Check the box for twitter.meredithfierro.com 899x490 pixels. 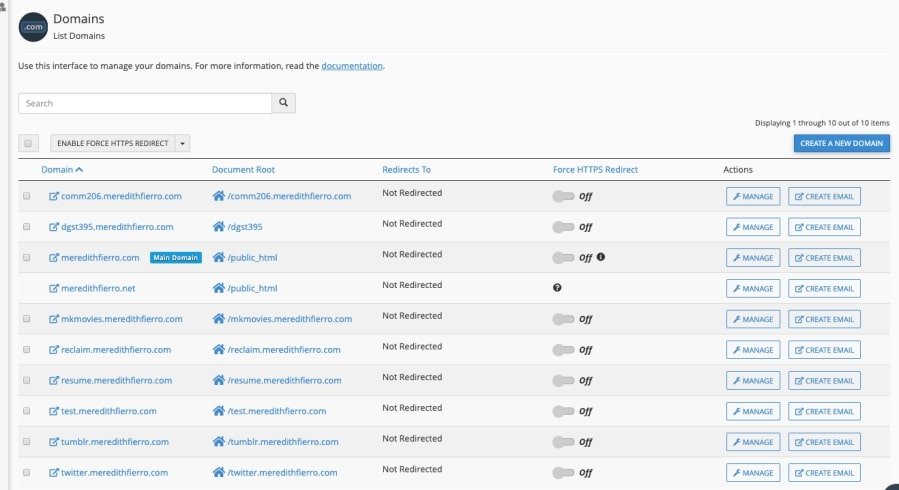[26, 472]
